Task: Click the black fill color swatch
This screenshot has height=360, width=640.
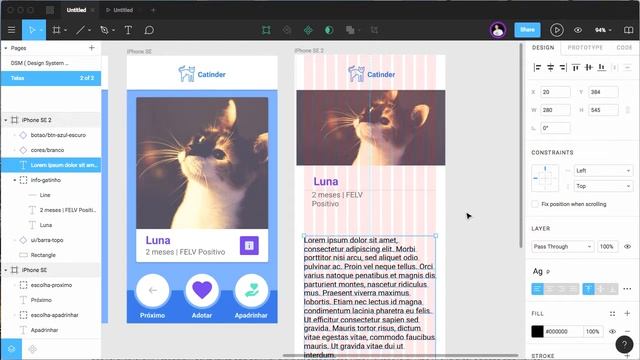Action: [x=537, y=331]
